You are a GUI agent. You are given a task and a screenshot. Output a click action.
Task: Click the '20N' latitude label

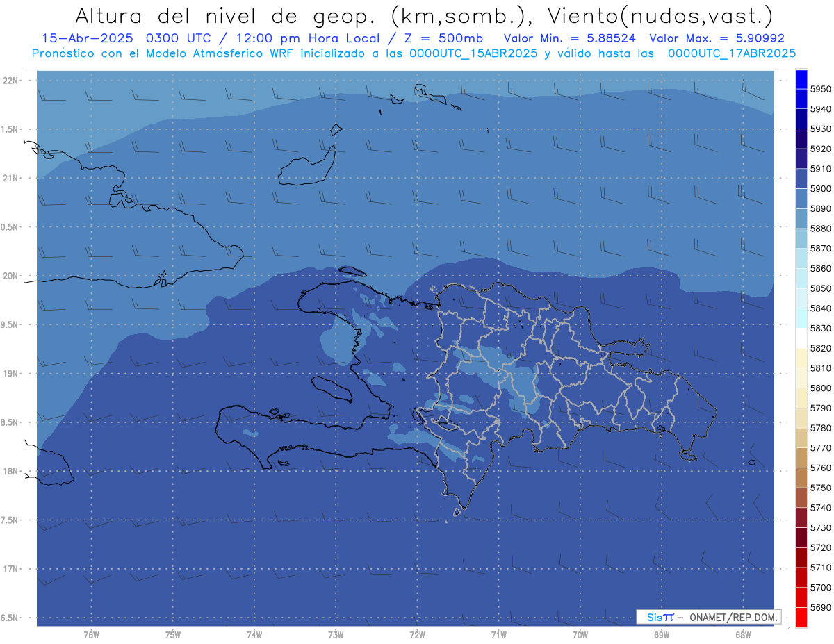point(12,276)
